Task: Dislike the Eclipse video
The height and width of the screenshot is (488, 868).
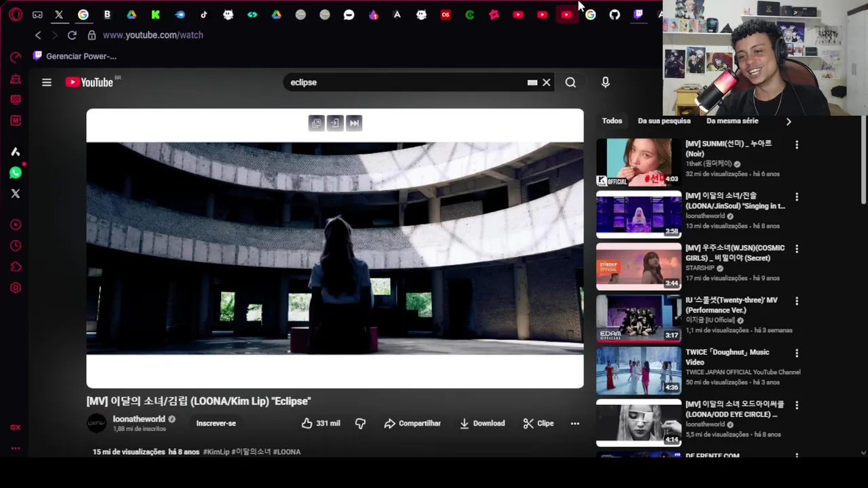Action: click(x=360, y=424)
